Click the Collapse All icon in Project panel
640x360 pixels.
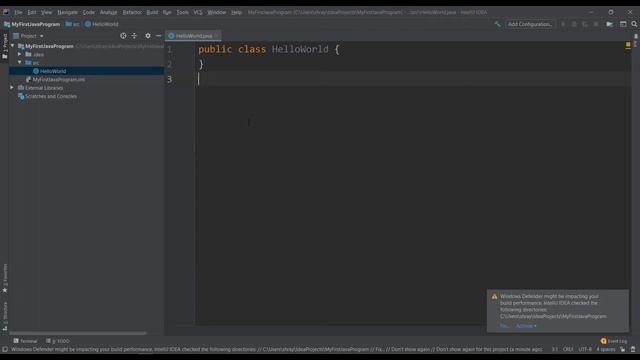point(134,36)
